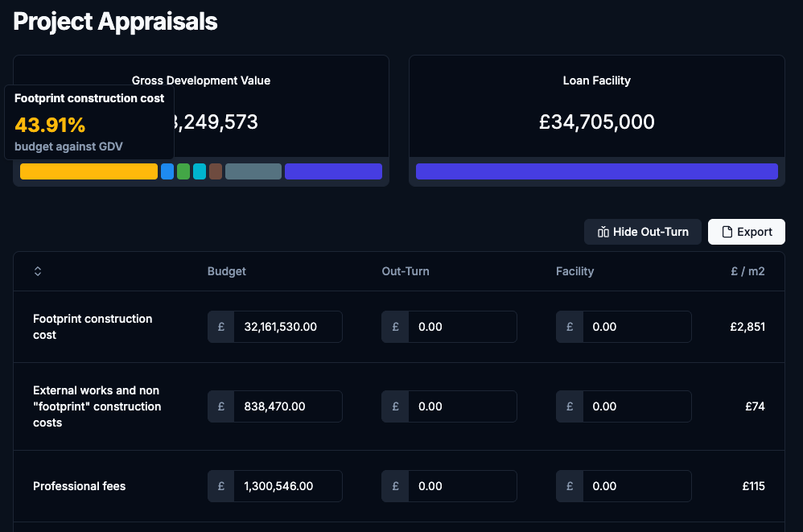
Task: Click the Loan Facility card title
Action: click(596, 80)
